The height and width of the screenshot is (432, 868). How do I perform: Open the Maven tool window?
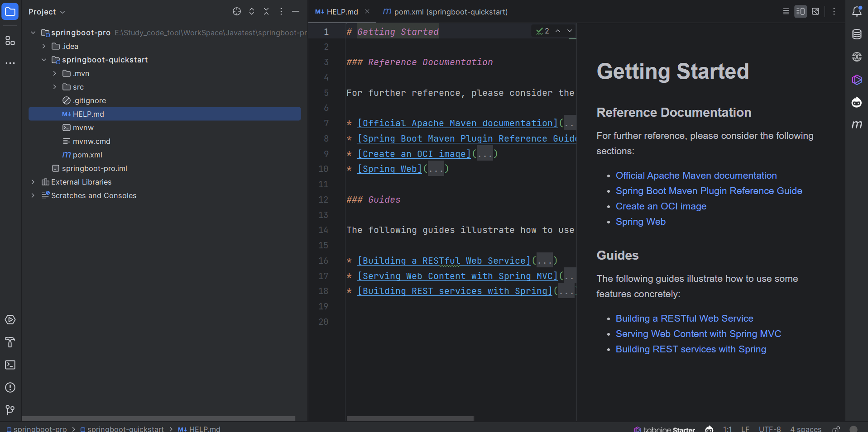[x=857, y=124]
